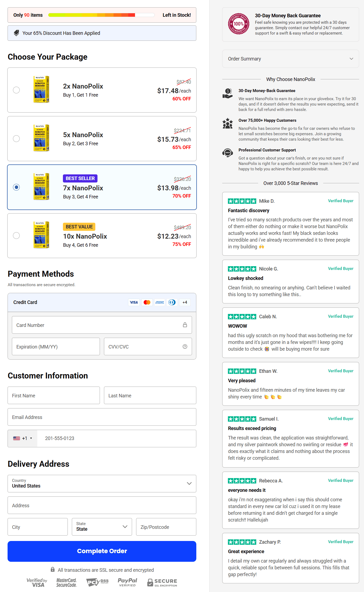Click Ethan W.'s Verified Buyer label

[x=341, y=371]
